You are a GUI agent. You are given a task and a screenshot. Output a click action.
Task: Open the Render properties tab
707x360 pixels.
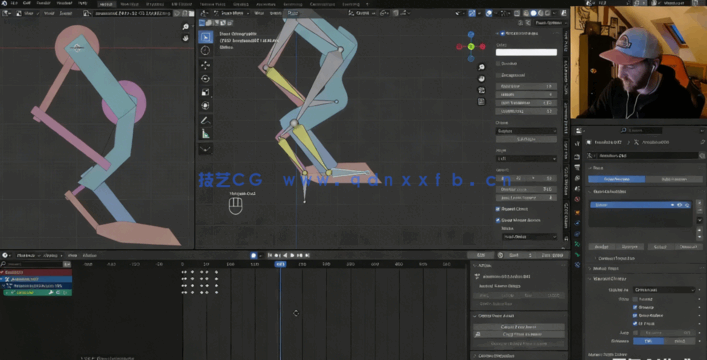click(577, 156)
